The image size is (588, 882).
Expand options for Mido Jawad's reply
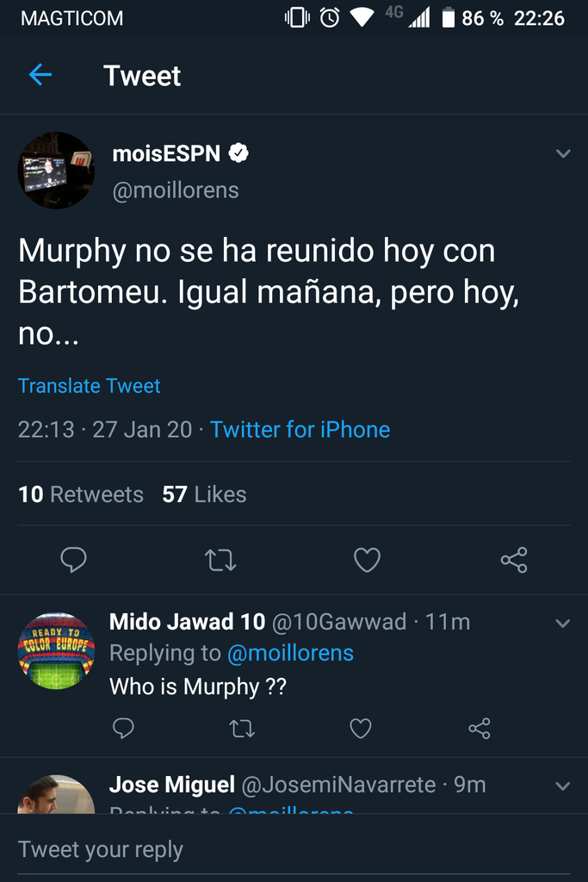point(563,623)
